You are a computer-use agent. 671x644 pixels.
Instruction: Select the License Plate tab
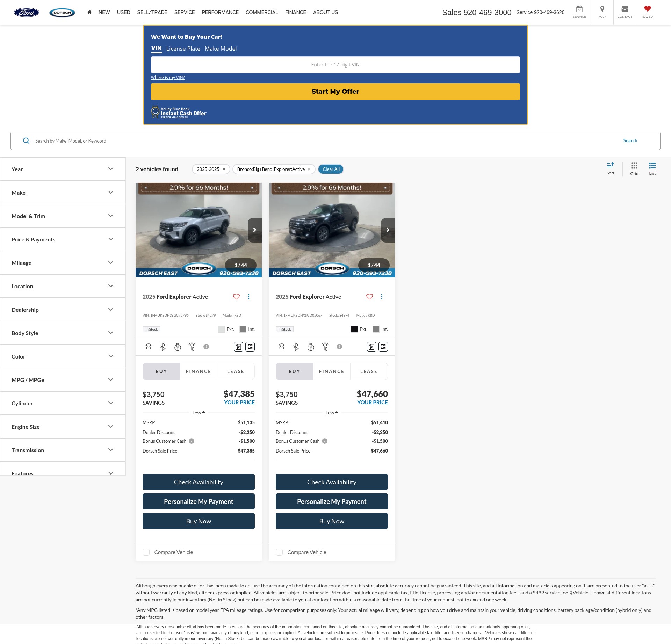(183, 49)
